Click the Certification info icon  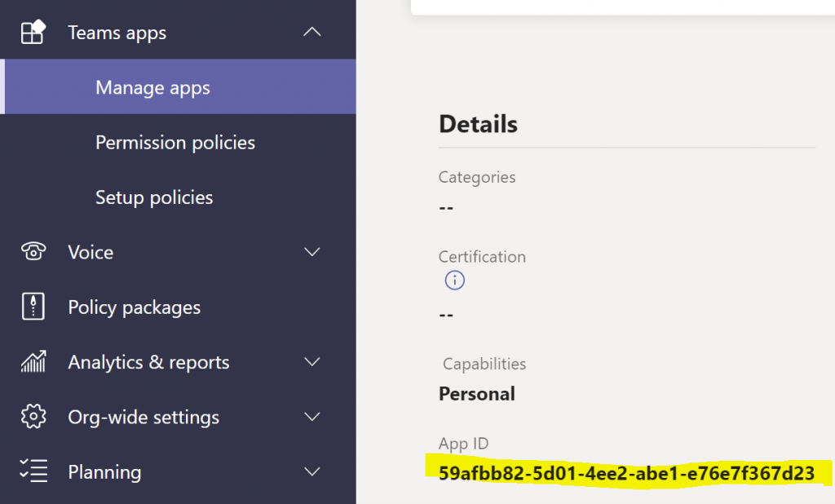(454, 281)
